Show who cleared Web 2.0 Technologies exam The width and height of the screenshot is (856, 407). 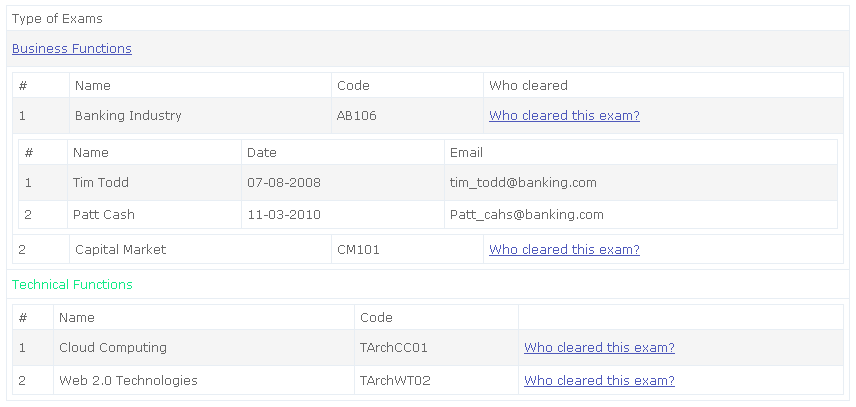[599, 380]
